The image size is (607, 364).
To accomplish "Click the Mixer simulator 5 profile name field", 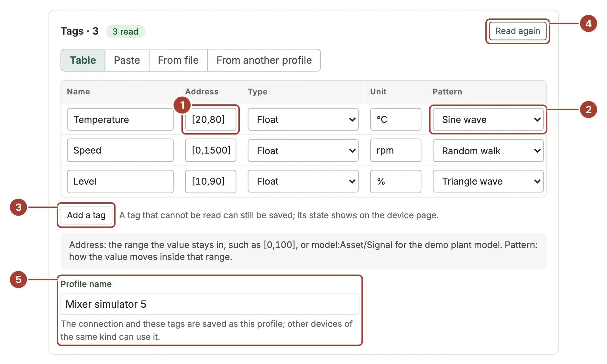I will click(x=210, y=304).
